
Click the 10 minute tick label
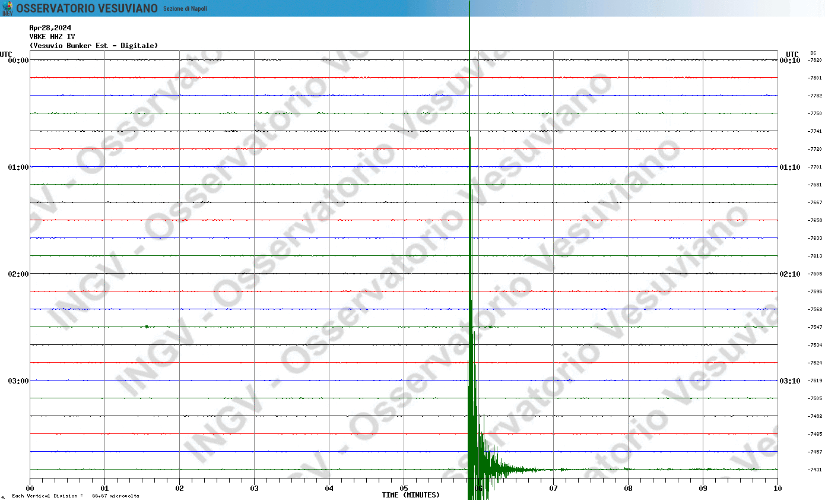coord(778,489)
